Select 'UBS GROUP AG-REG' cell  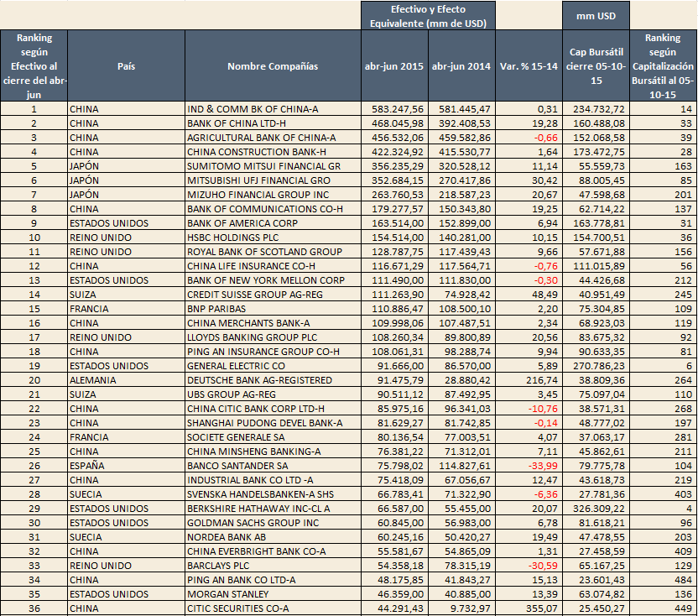273,394
